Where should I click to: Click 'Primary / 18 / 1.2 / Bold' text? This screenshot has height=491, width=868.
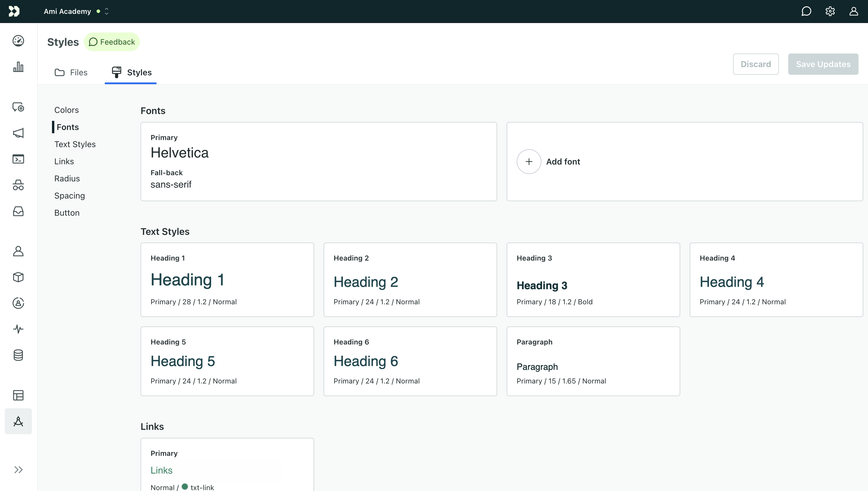coord(555,302)
